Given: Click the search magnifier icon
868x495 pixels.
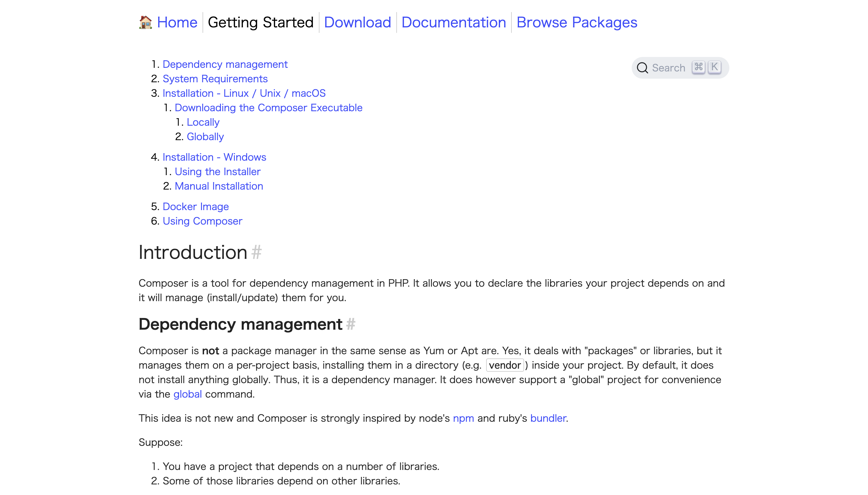Looking at the screenshot, I should coord(642,68).
